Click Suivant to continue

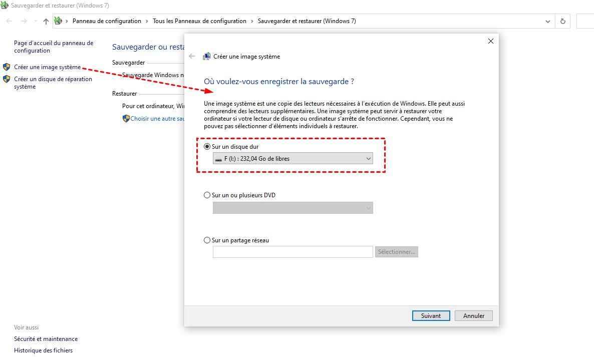431,316
